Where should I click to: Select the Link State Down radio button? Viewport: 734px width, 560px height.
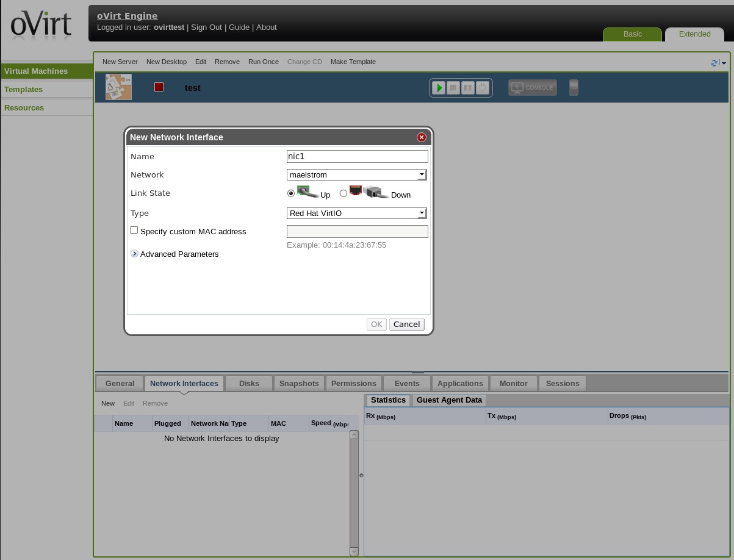344,193
